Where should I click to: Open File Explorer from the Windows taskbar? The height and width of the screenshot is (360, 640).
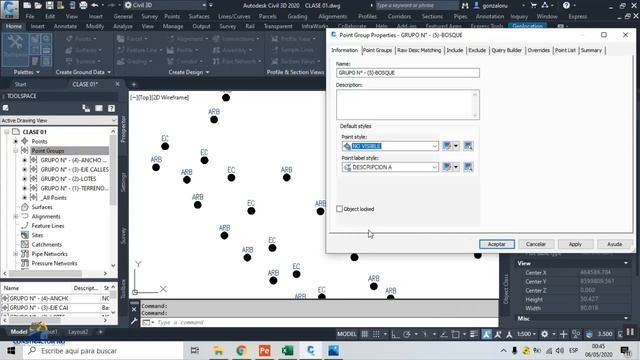pos(218,350)
